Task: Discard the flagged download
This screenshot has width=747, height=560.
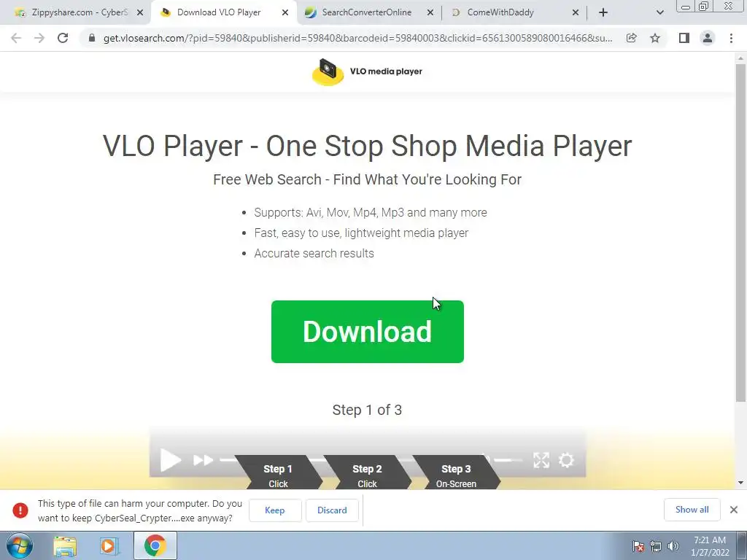Action: pyautogui.click(x=332, y=510)
